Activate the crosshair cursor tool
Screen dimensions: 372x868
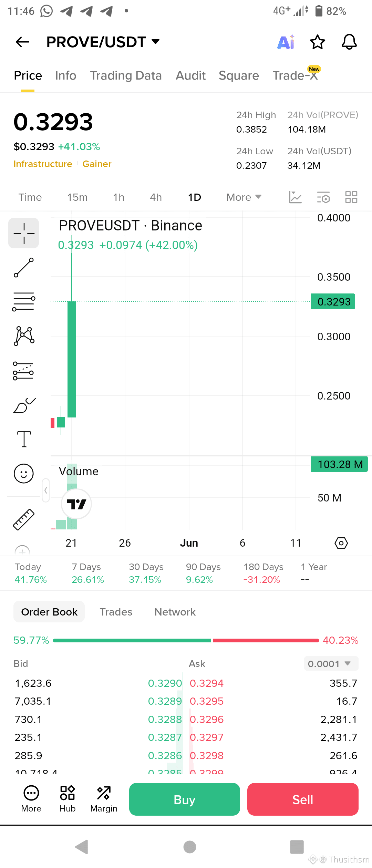coord(24,233)
